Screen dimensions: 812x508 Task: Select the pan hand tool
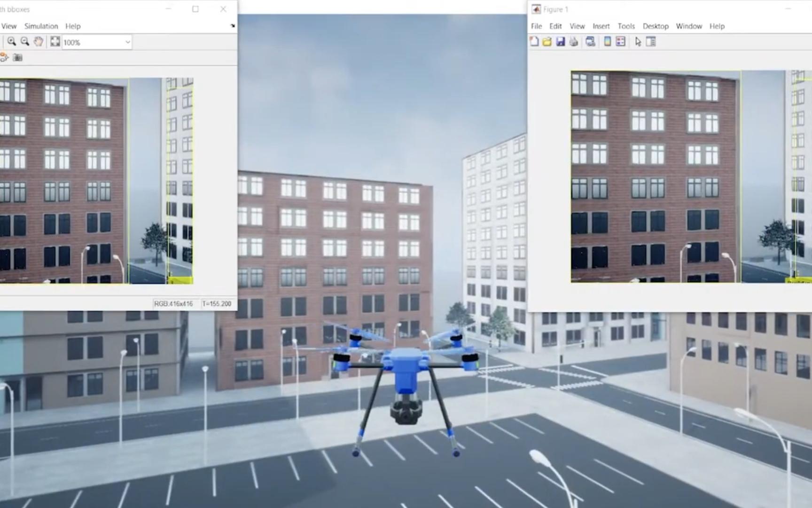point(39,42)
